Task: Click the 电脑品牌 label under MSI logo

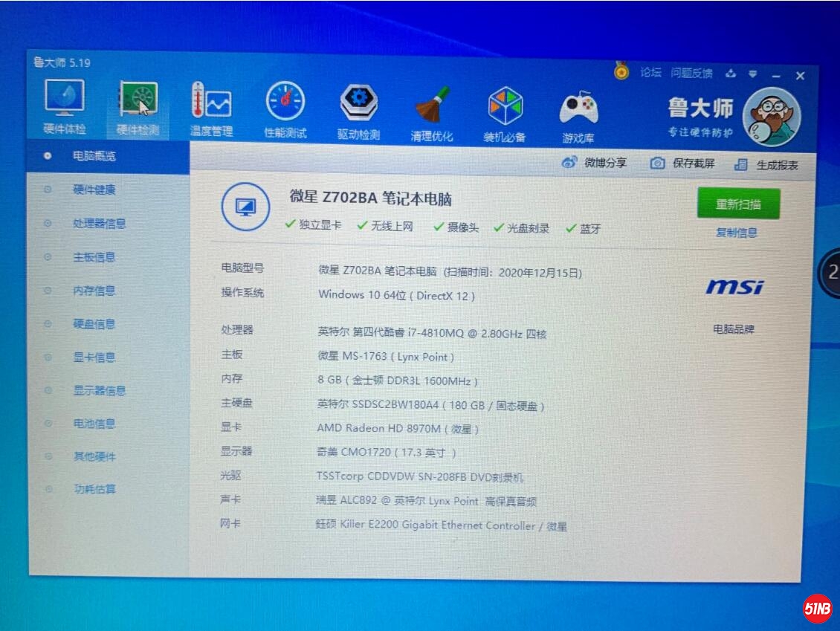Action: pos(734,329)
